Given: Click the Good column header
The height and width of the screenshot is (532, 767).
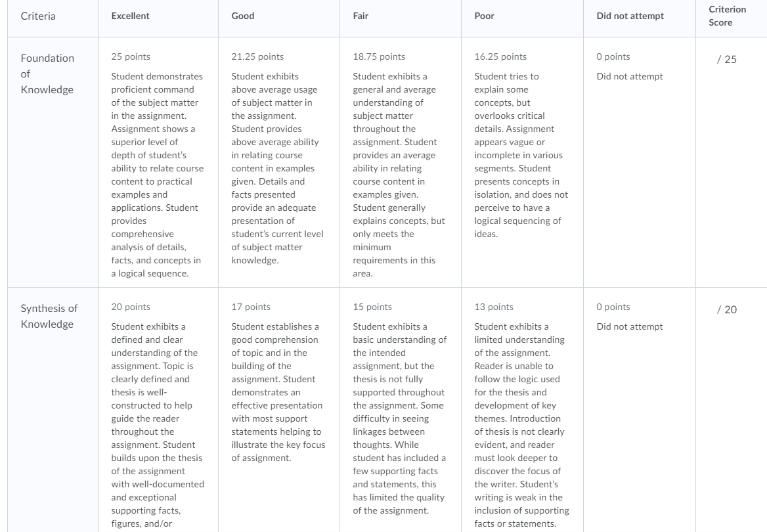Looking at the screenshot, I should point(242,16).
